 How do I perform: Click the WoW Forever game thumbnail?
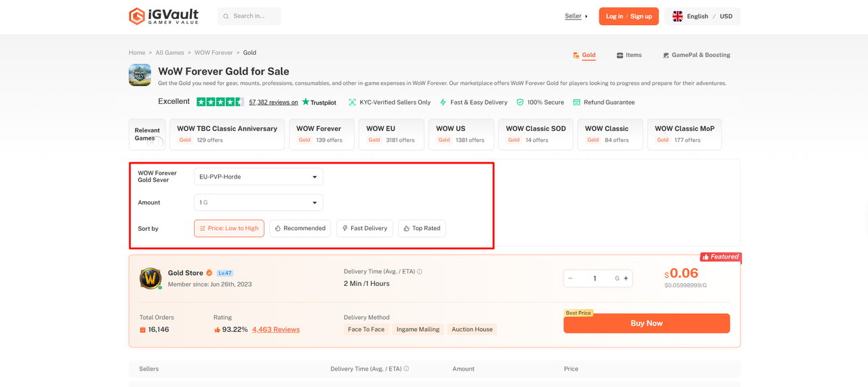click(140, 75)
